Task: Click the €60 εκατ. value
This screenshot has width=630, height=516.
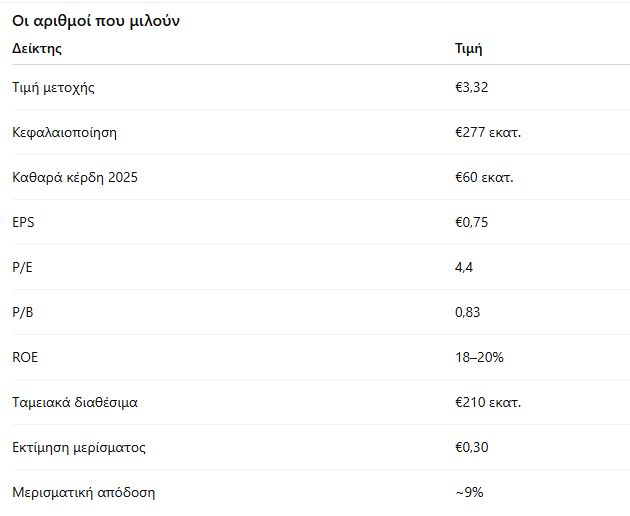Action: (484, 177)
